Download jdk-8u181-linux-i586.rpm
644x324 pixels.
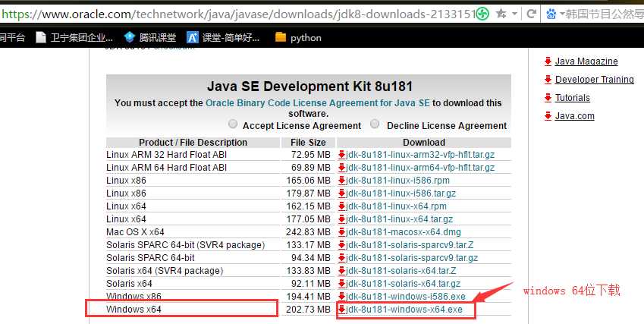tap(397, 181)
